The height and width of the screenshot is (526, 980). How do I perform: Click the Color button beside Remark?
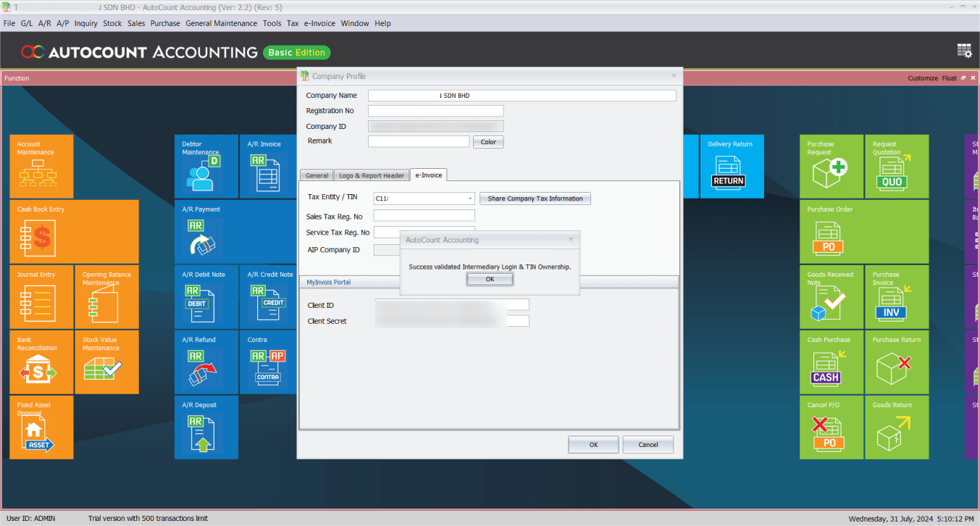[x=488, y=142]
